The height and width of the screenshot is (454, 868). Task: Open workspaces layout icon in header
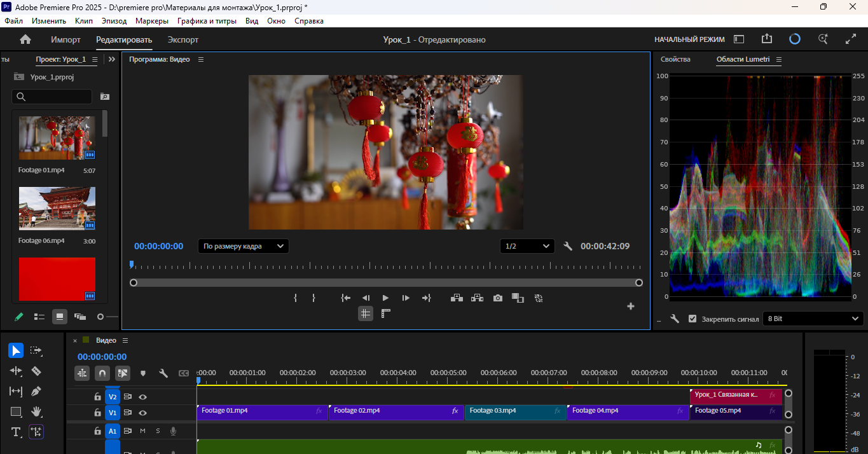[x=739, y=39]
